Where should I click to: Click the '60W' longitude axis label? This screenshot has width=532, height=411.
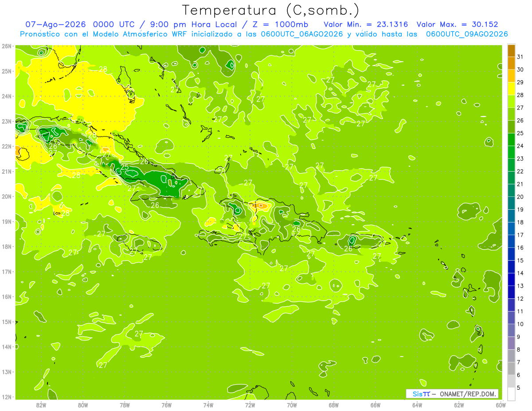[501, 405]
